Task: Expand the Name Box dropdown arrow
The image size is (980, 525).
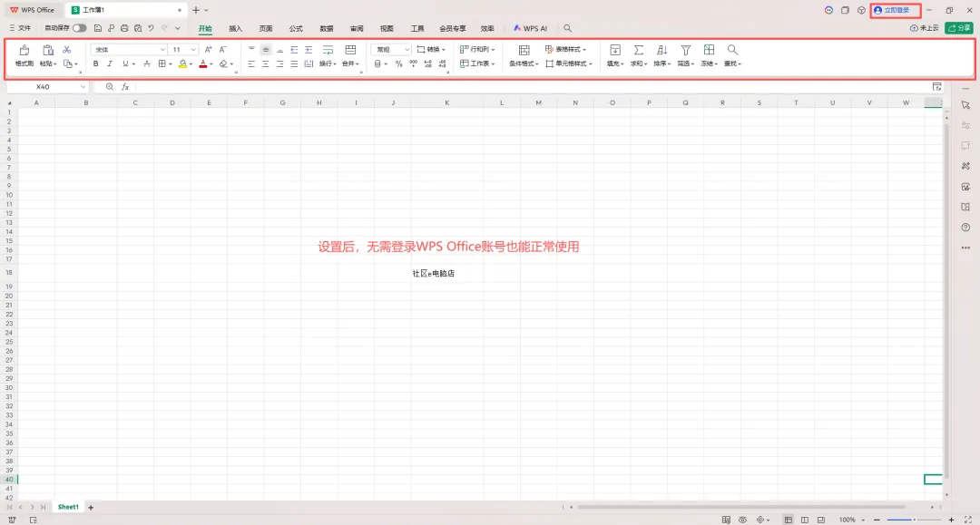Action: pyautogui.click(x=83, y=87)
